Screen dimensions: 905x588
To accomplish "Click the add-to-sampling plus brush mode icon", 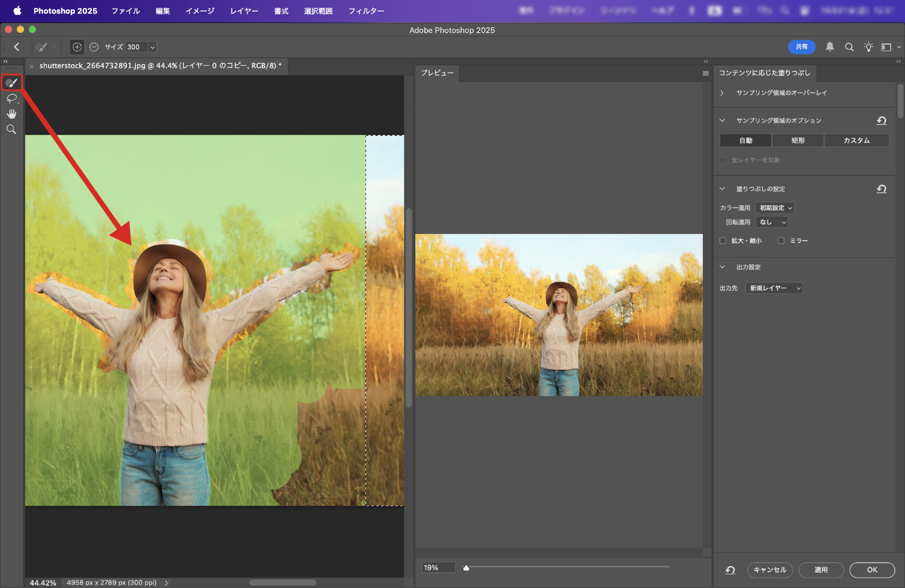I will click(77, 47).
